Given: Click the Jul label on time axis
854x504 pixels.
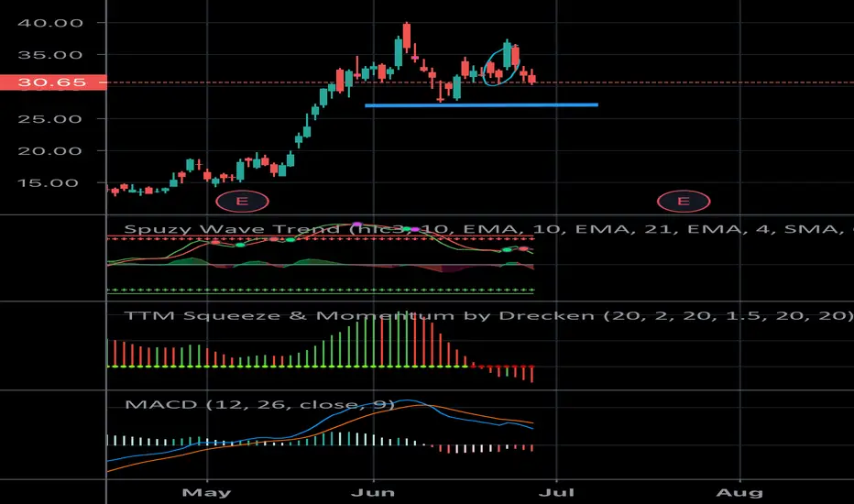Looking at the screenshot, I should click(x=556, y=493).
